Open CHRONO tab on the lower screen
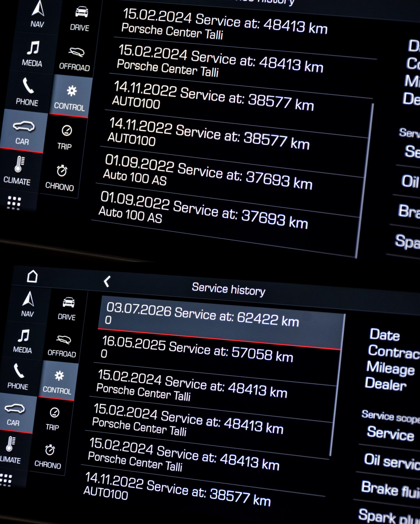420x524 pixels. tap(48, 457)
